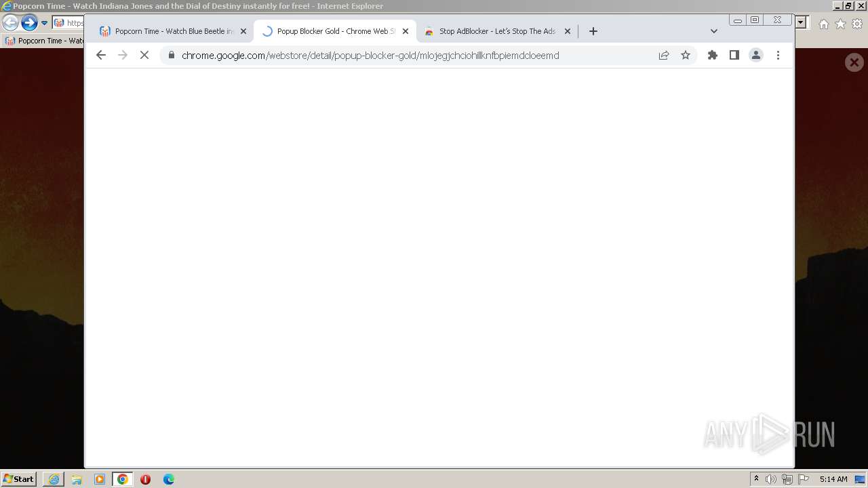Image resolution: width=868 pixels, height=488 pixels.
Task: Close the Popup Blocker Gold tab
Action: 406,31
